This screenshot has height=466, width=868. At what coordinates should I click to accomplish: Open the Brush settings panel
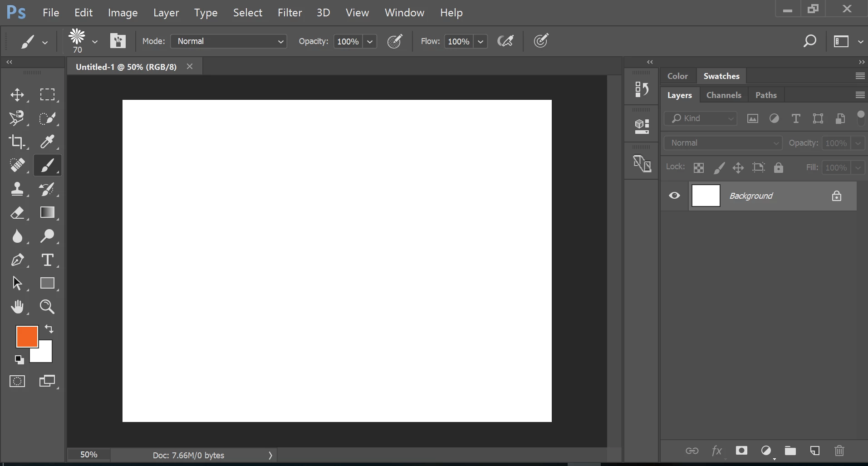118,41
